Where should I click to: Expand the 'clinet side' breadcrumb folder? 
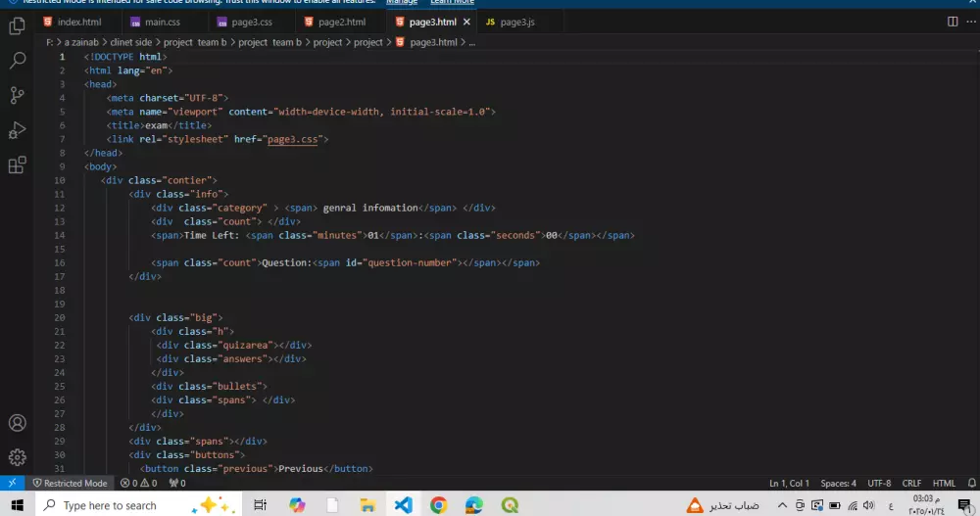coord(130,42)
